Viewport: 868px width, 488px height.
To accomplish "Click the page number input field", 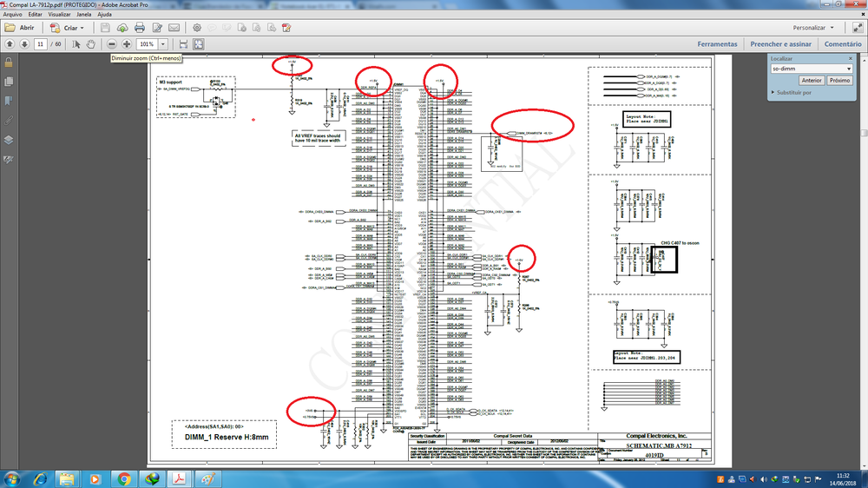I will (41, 43).
